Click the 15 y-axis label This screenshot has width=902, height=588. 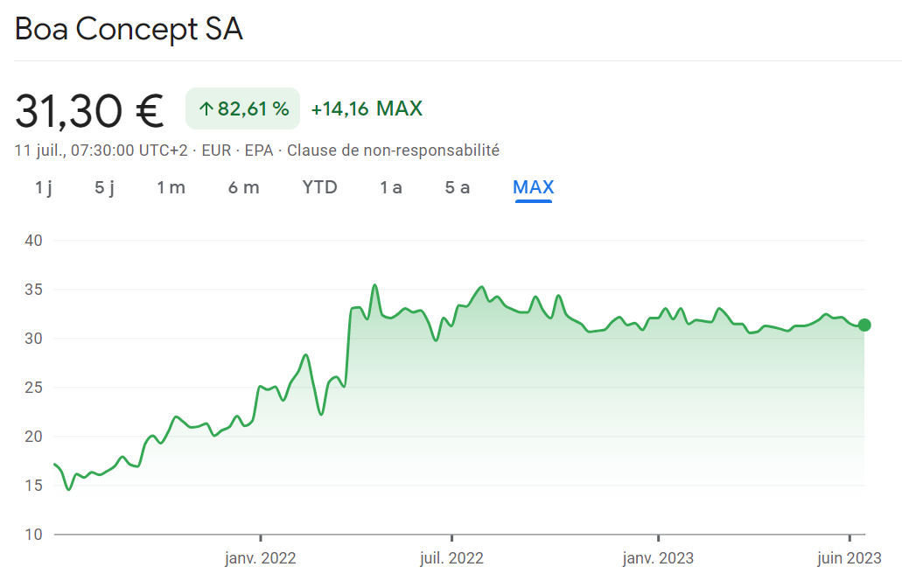33,485
